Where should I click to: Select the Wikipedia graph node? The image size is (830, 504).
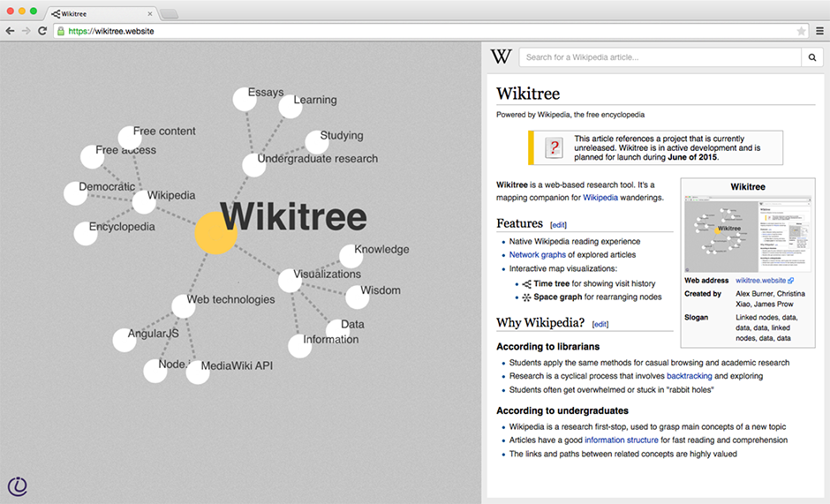(x=143, y=202)
